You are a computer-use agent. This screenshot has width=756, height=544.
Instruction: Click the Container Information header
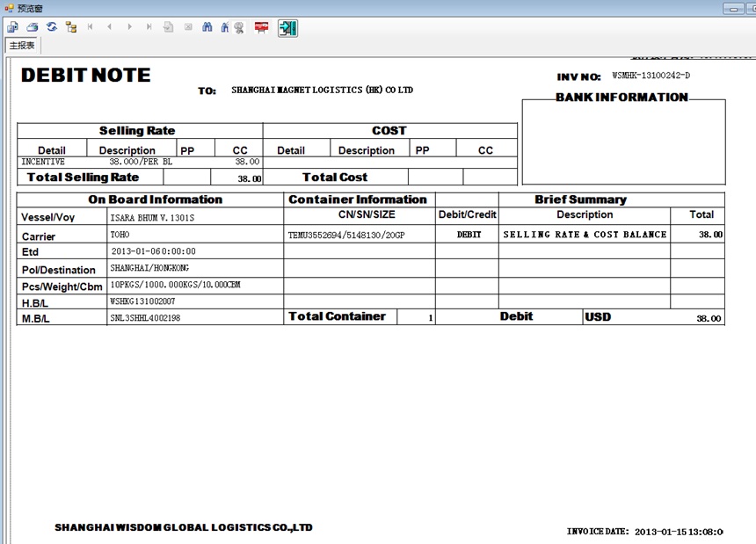[x=358, y=199]
